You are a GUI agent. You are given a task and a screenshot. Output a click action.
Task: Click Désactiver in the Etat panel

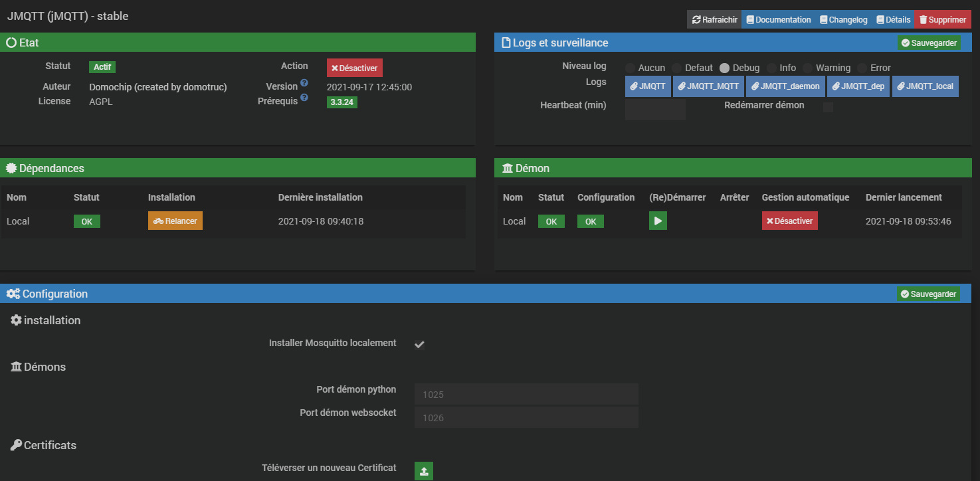(355, 68)
